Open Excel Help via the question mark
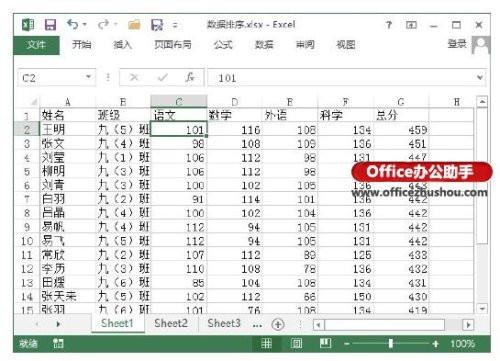 389,25
